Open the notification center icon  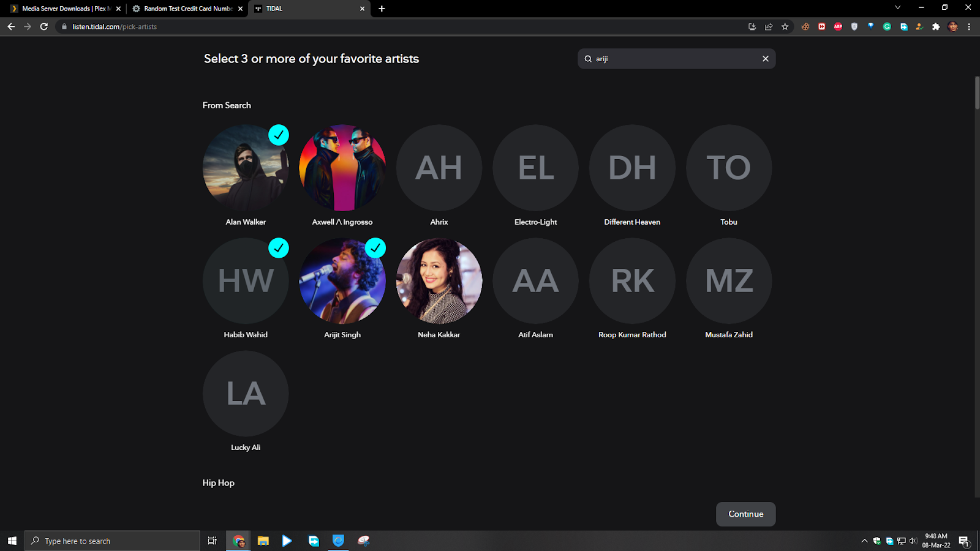963,541
